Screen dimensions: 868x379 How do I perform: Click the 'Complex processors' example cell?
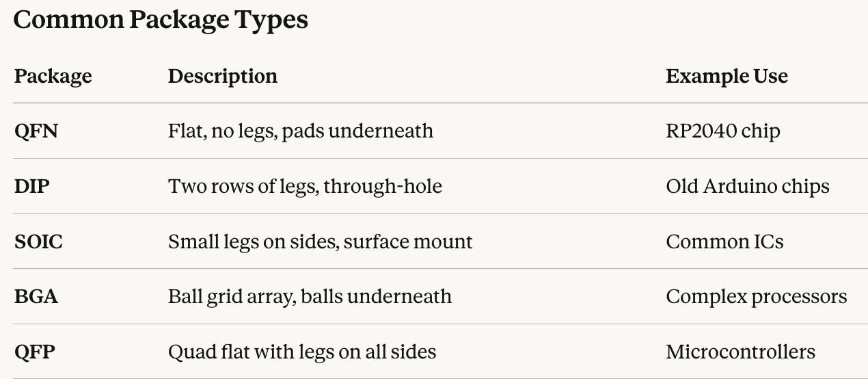[756, 297]
